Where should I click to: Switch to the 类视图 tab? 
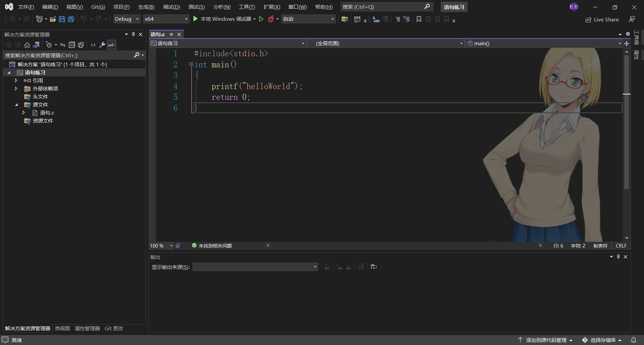62,328
